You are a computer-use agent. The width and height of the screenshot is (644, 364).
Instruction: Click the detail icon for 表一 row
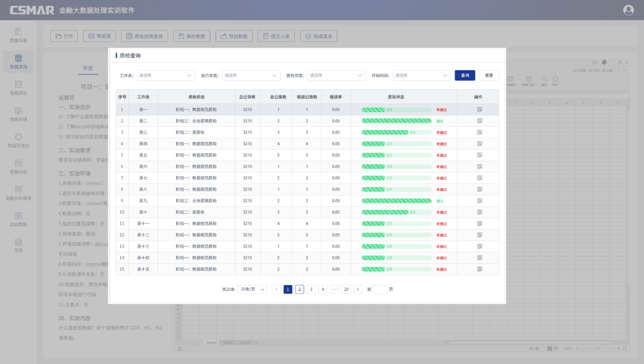(479, 109)
